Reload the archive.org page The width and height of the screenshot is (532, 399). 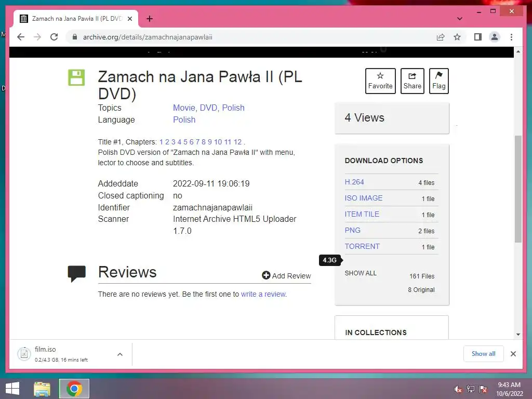pos(54,37)
